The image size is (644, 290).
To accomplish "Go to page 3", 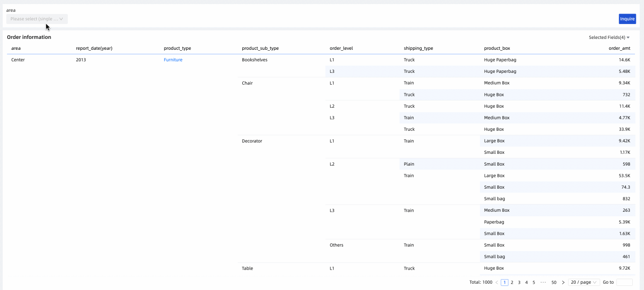I will click(x=519, y=282).
